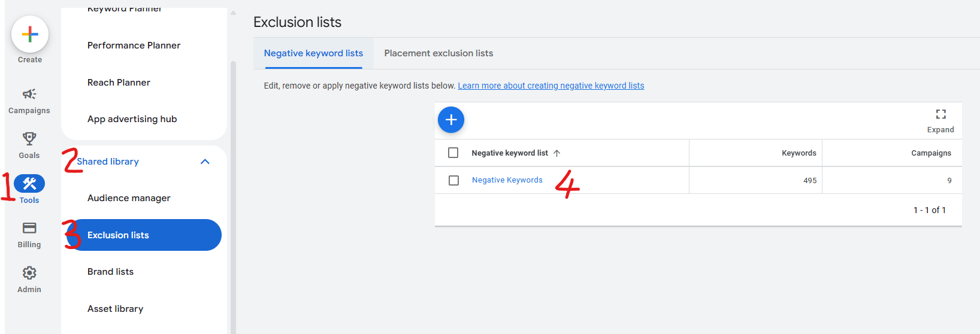Select the Tools wrench icon
Screen dimensions: 980x334
29,184
